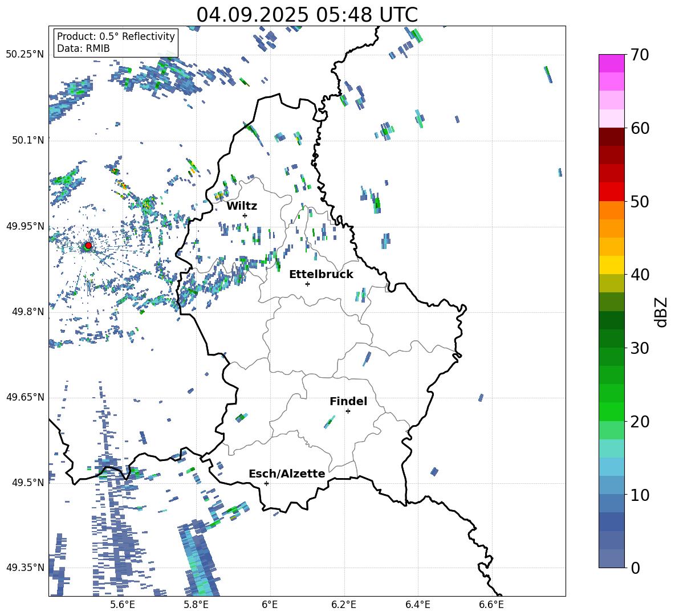Click the 50.1°N latitude label
675x616 pixels.
28,140
